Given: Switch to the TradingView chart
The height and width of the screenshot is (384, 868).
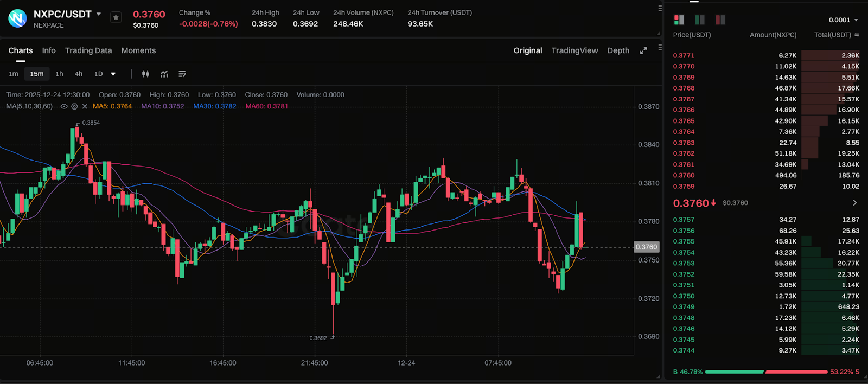Looking at the screenshot, I should click(x=575, y=50).
